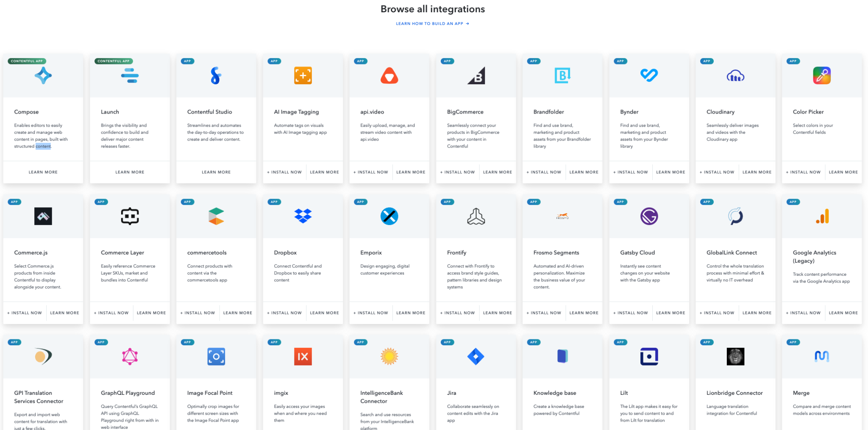Open Learn More for Launch
Screen dimensions: 868x430
[x=130, y=172]
